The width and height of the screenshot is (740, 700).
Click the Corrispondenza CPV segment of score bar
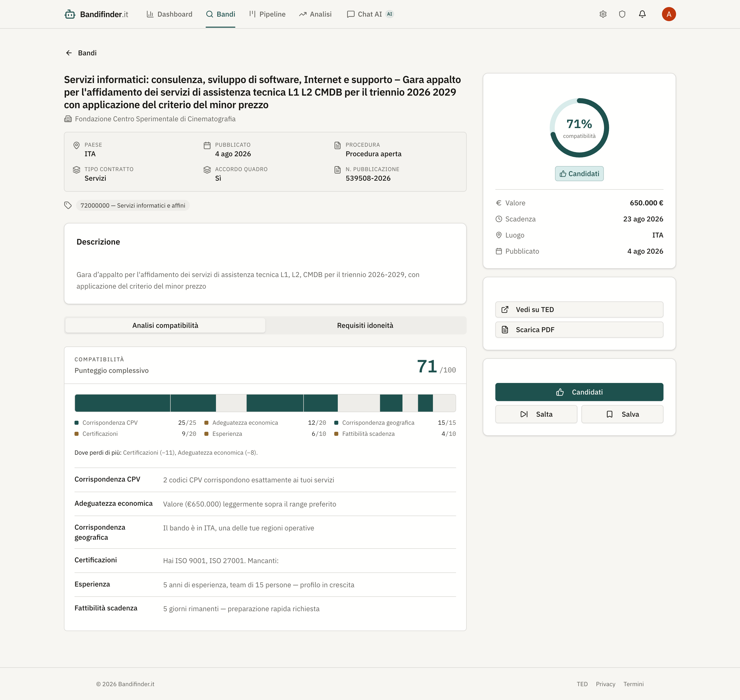pyautogui.click(x=122, y=403)
